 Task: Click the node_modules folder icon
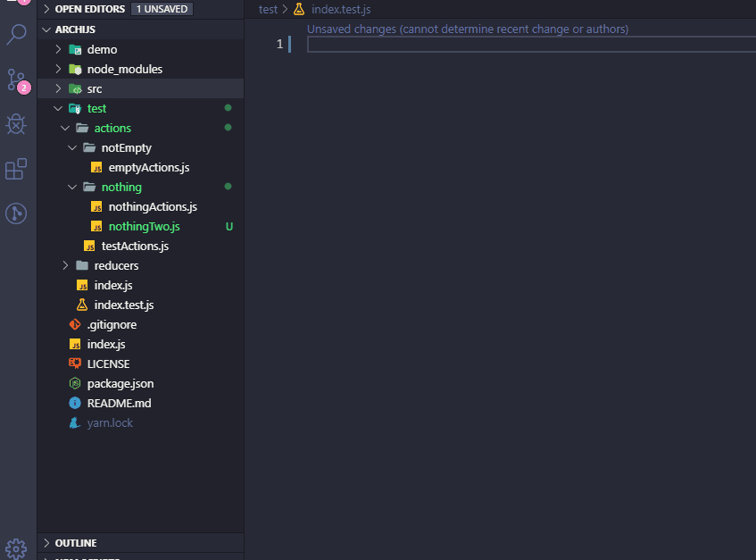click(75, 69)
